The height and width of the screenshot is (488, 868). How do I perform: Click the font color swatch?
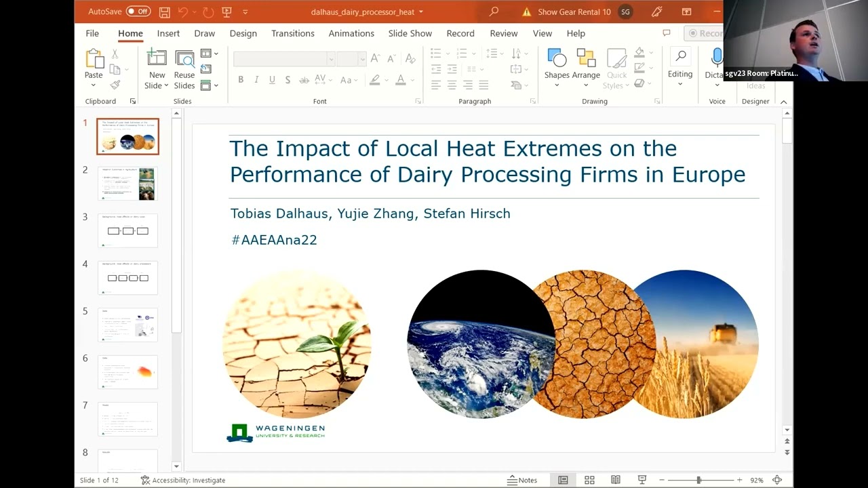[401, 80]
